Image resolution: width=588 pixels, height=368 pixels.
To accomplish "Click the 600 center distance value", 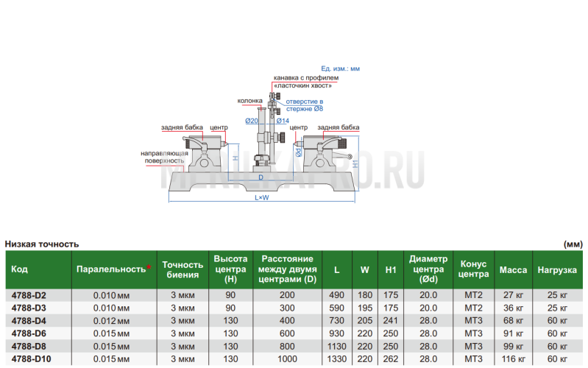I will tap(287, 333).
